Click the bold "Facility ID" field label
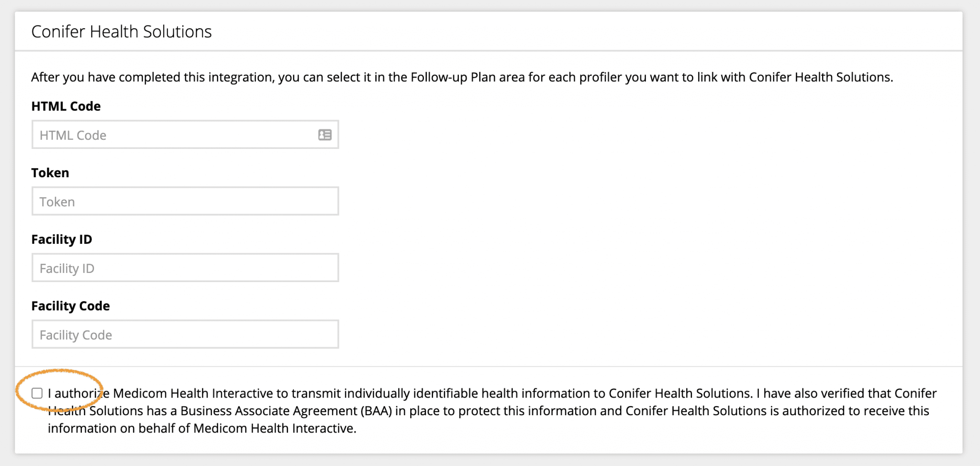Viewport: 980px width, 466px height. coord(62,239)
